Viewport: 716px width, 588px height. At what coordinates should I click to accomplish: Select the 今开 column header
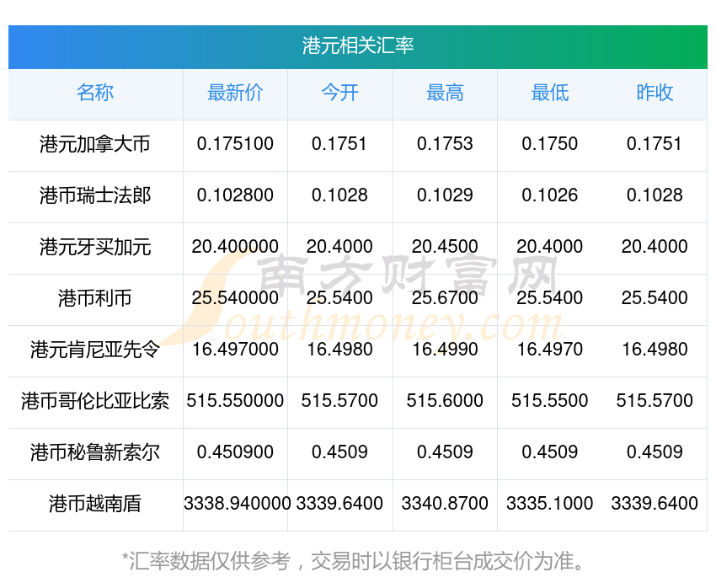pyautogui.click(x=339, y=93)
